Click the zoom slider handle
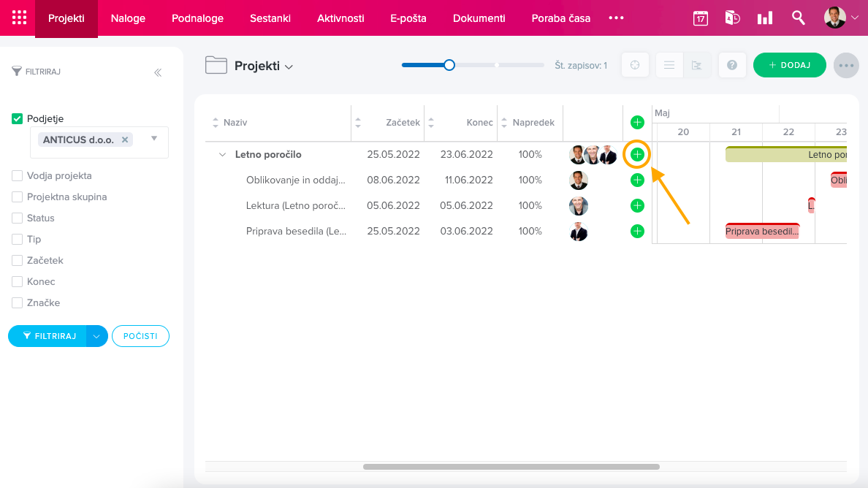 click(x=449, y=65)
